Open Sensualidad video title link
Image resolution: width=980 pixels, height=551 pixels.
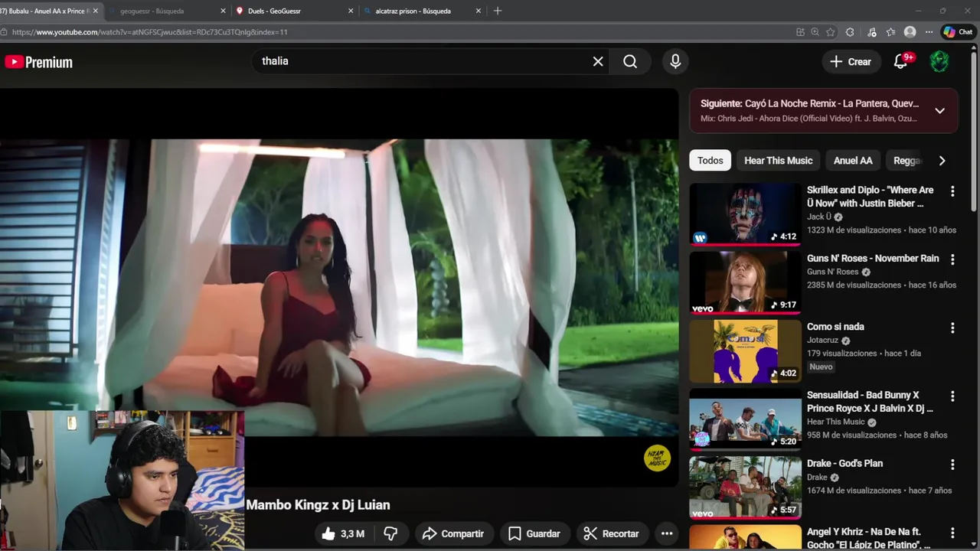(870, 402)
